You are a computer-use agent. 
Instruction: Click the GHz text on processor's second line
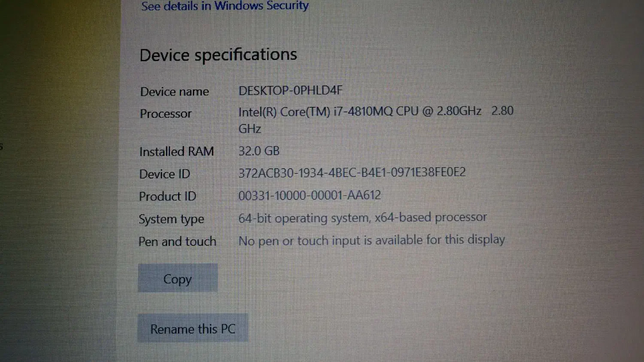pos(249,129)
